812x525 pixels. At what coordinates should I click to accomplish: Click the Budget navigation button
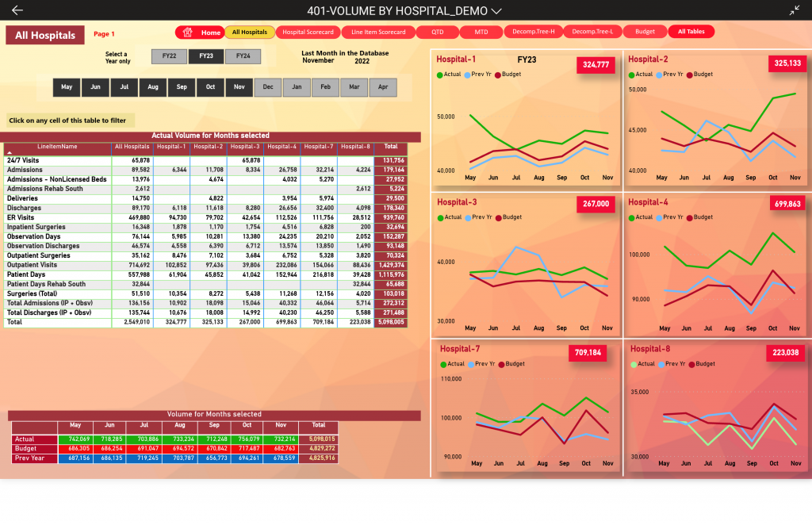click(645, 32)
